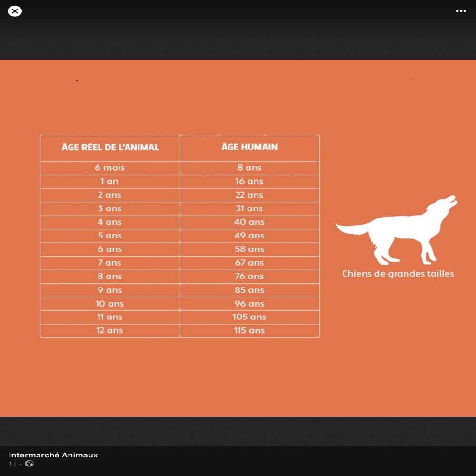The width and height of the screenshot is (476, 476).
Task: Close the photo viewer with X icon
Action: coord(15,11)
